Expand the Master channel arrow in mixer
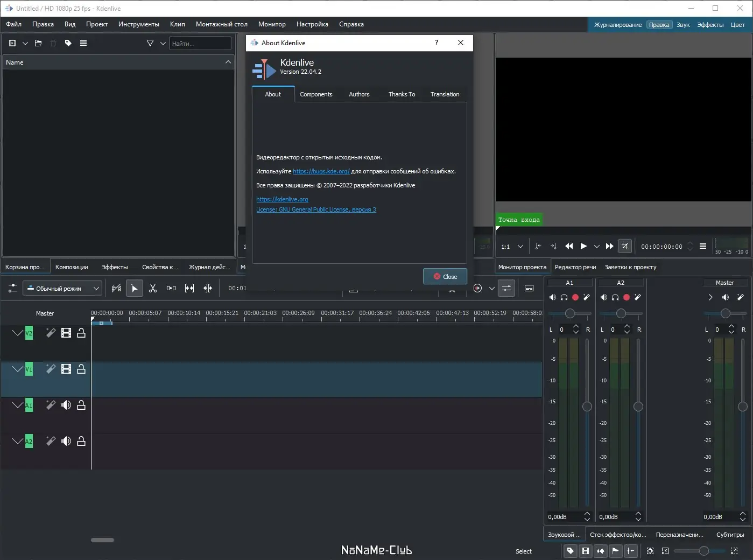Image resolution: width=753 pixels, height=560 pixels. (710, 297)
